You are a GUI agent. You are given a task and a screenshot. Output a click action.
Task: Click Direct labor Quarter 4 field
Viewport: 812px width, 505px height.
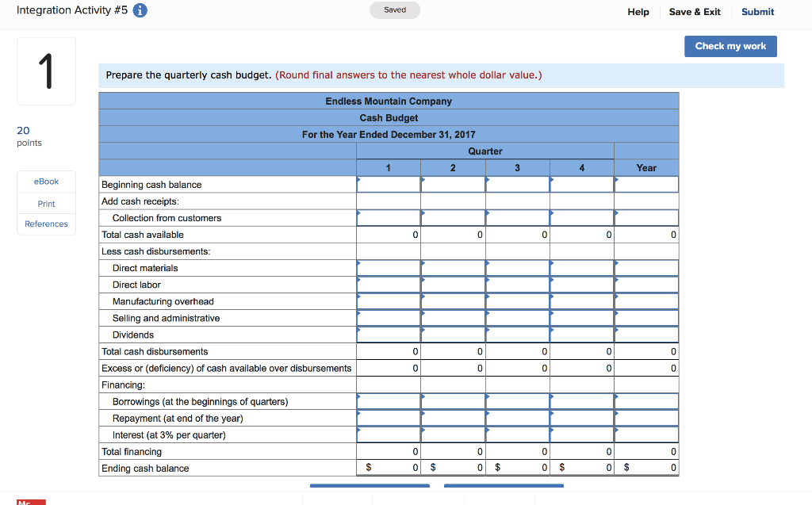click(x=582, y=285)
